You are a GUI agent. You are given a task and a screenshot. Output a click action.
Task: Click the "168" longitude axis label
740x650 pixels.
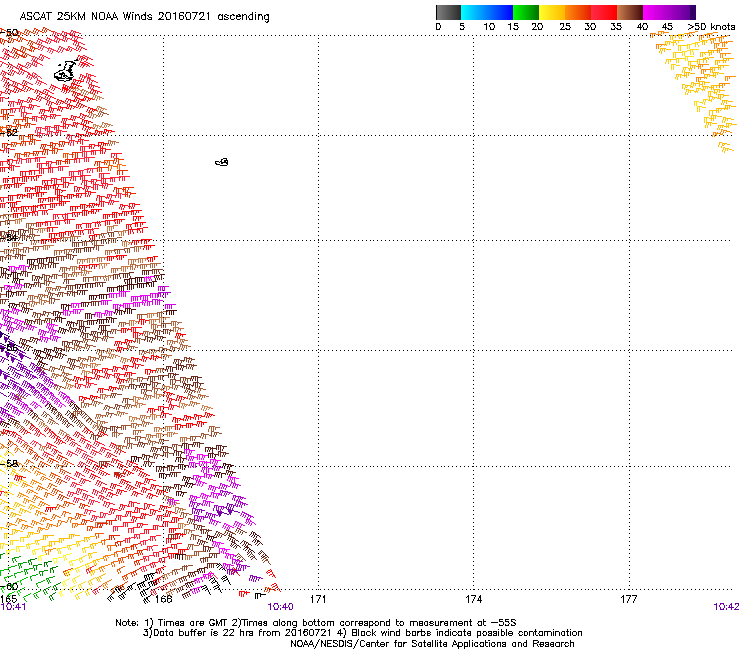tap(163, 599)
